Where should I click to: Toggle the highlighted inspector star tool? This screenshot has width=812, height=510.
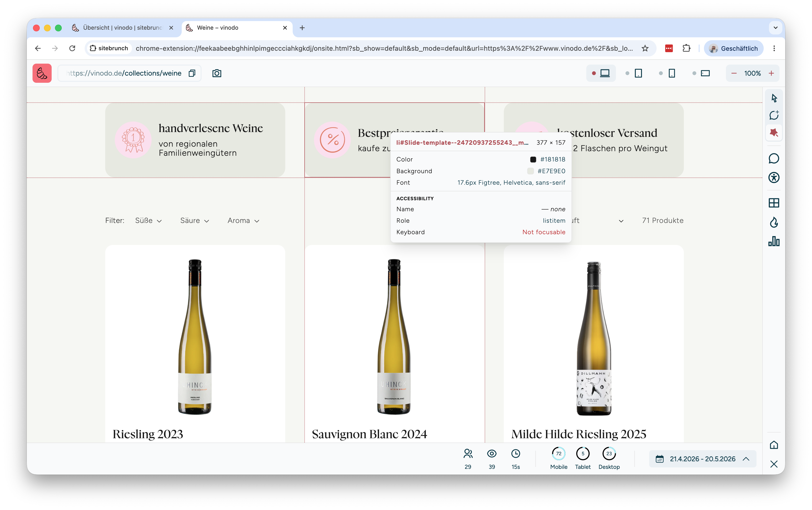(774, 133)
